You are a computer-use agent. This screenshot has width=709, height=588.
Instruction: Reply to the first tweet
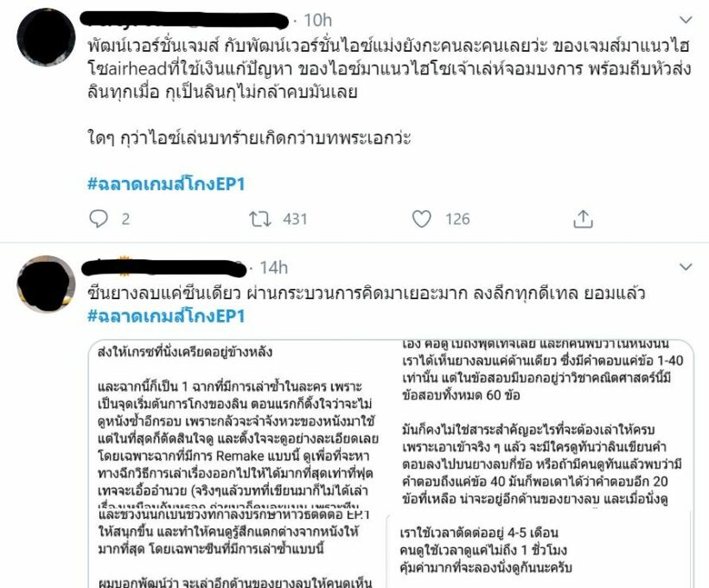(x=98, y=219)
